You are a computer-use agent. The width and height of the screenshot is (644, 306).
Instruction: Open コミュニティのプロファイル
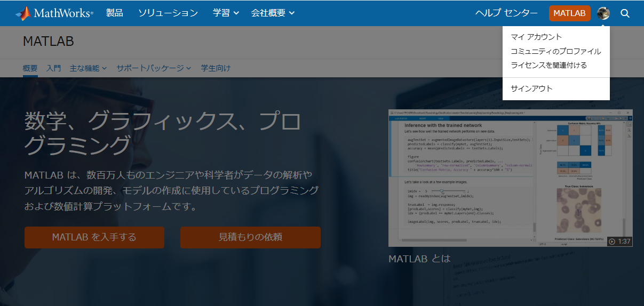click(556, 51)
